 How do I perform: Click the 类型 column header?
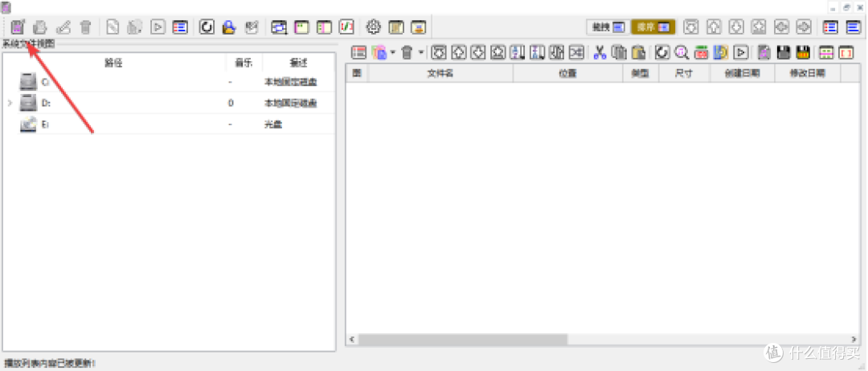[x=641, y=73]
